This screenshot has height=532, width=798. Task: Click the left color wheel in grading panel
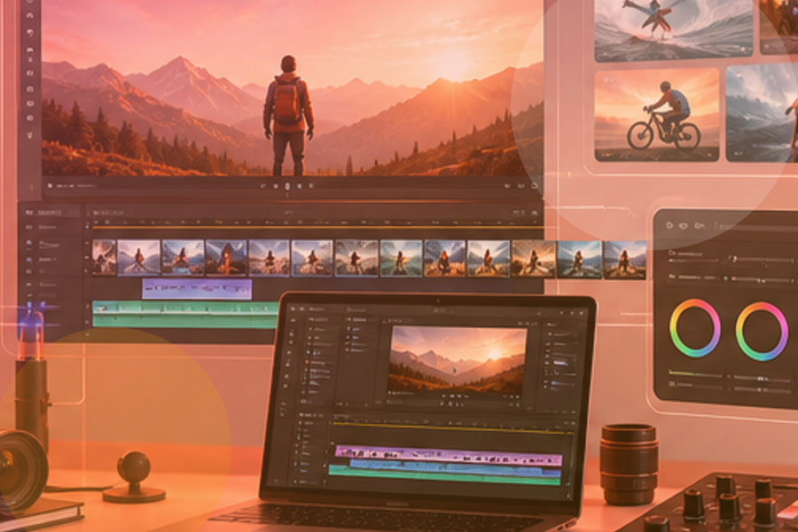[x=694, y=328]
